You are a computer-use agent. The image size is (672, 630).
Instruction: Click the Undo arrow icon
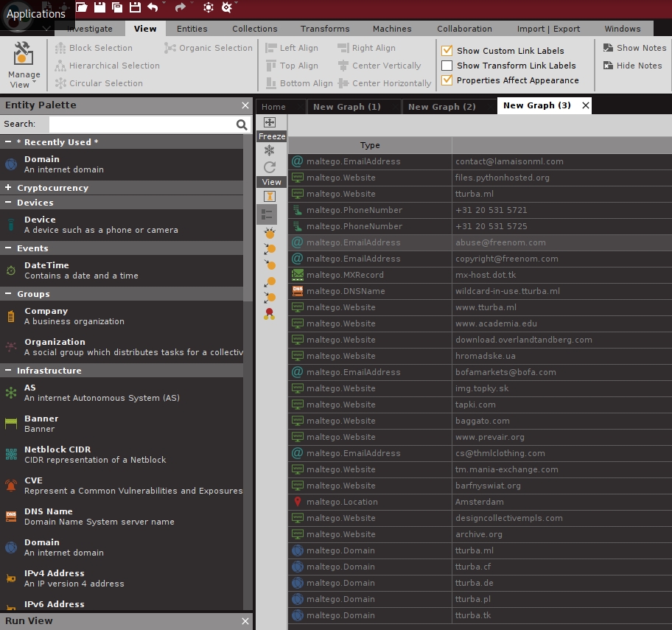tap(153, 7)
